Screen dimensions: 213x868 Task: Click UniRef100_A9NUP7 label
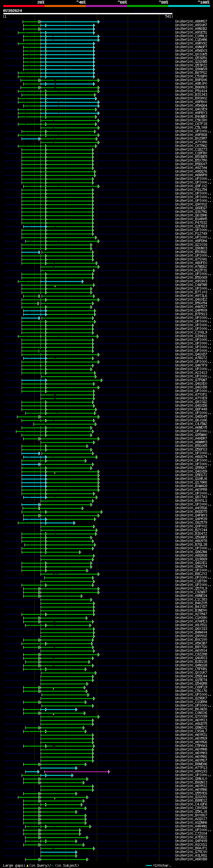tap(191, 47)
